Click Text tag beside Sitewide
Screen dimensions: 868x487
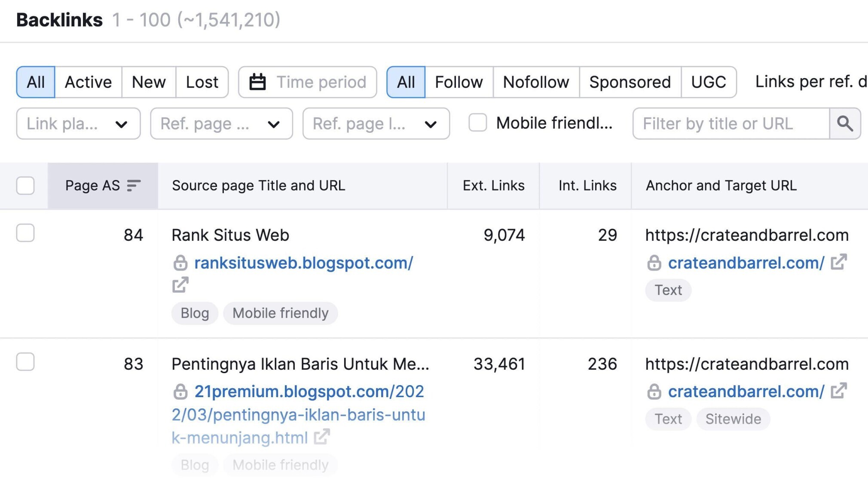coord(668,419)
